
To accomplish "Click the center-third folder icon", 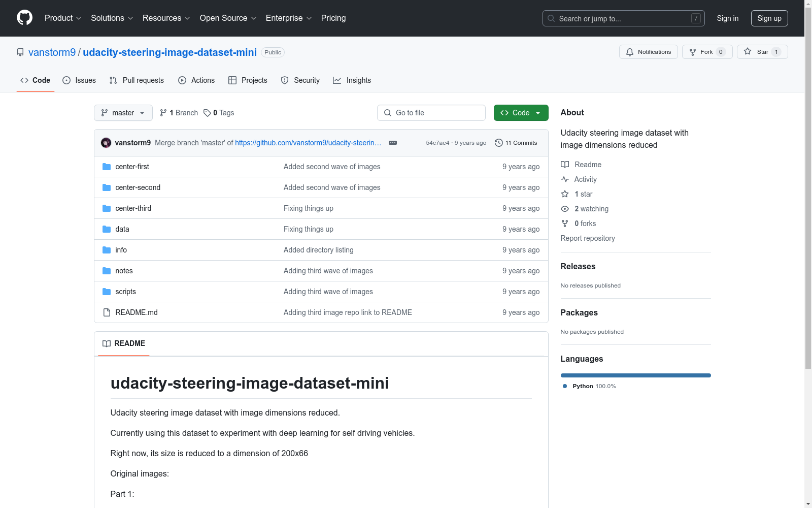I will (x=107, y=208).
